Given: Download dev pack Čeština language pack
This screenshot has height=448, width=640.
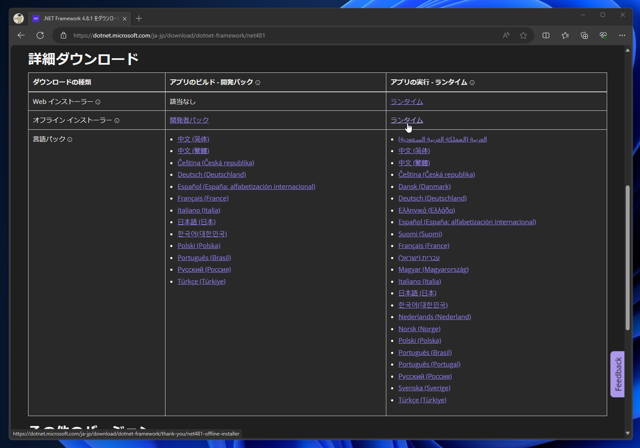Looking at the screenshot, I should point(216,163).
